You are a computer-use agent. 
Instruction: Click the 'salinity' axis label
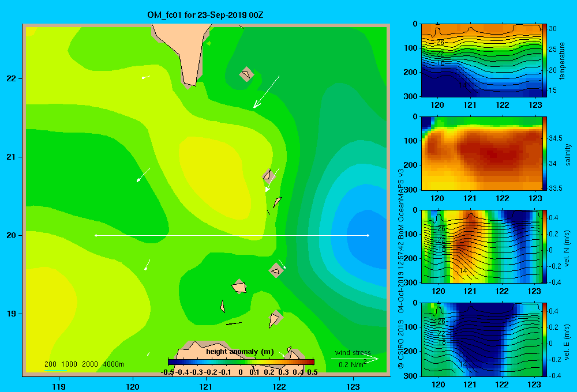[568, 154]
